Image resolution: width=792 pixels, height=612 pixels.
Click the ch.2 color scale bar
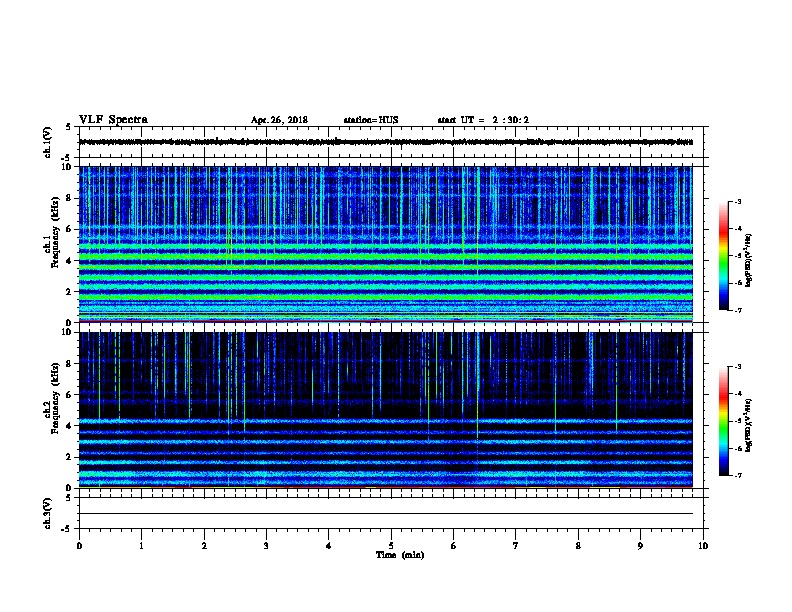(x=723, y=421)
